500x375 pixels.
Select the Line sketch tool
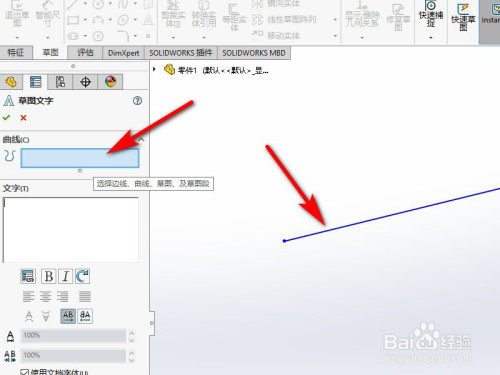[73, 4]
